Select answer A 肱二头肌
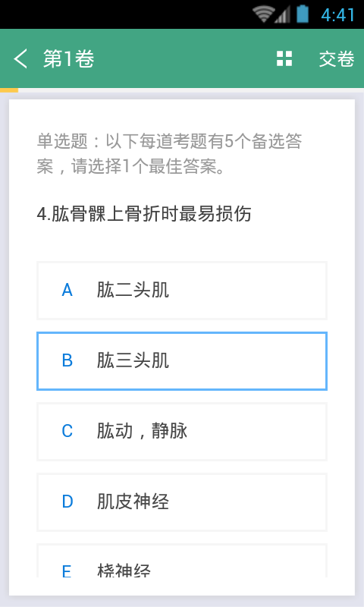The width and height of the screenshot is (364, 607). 182,291
